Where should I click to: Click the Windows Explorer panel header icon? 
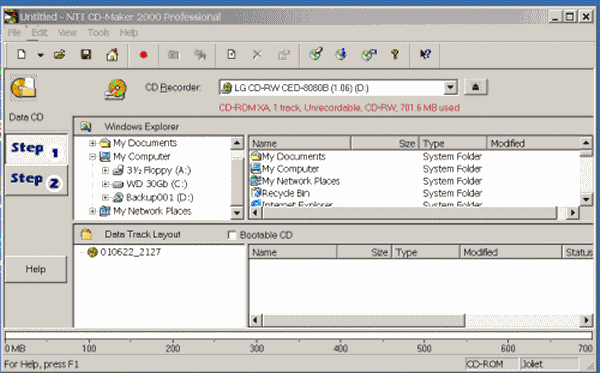pos(86,126)
